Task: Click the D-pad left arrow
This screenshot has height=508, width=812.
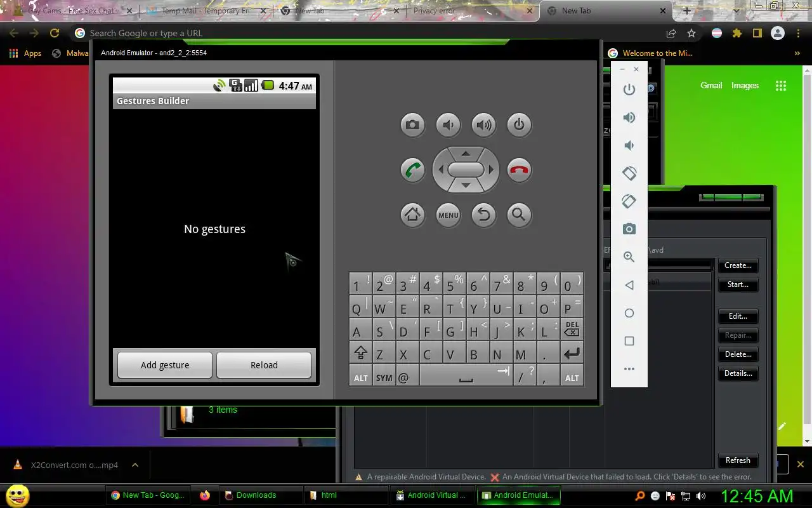Action: 440,170
